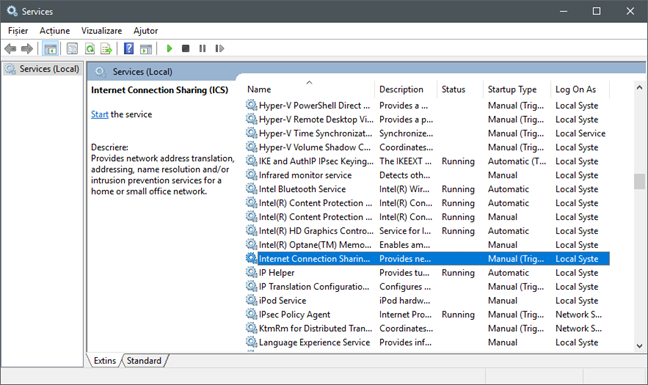Select Hyper-V Remote Desktop Vi... row
Viewport: 648px width, 385px height.
(427, 119)
